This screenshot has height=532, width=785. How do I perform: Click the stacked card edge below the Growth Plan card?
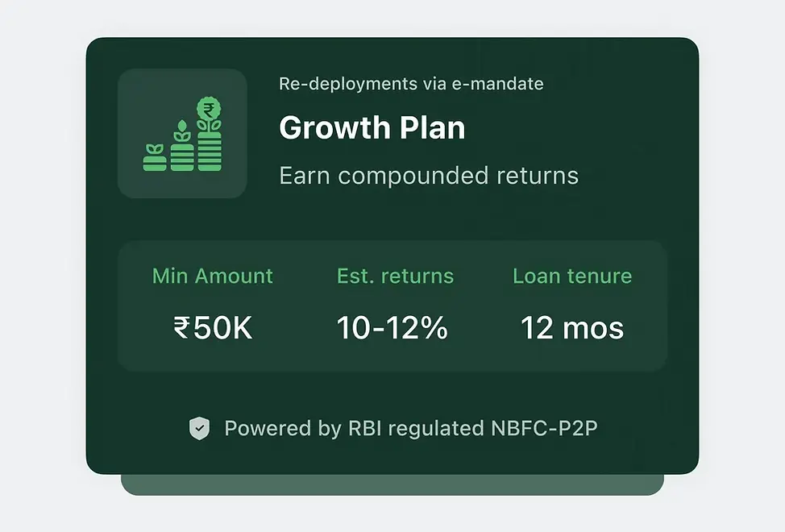click(x=392, y=484)
